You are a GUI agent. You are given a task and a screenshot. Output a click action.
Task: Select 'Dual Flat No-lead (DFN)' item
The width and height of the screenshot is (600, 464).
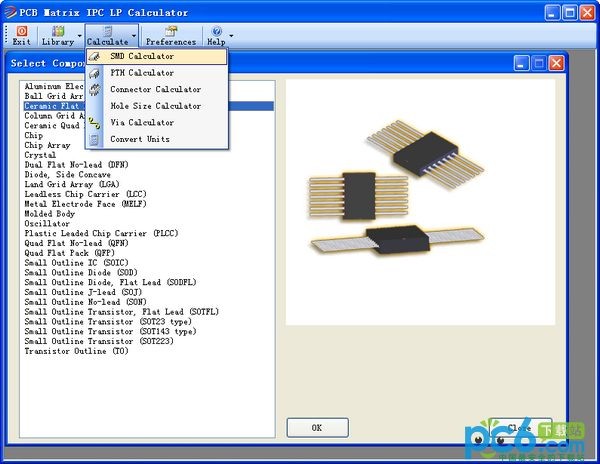coord(77,165)
